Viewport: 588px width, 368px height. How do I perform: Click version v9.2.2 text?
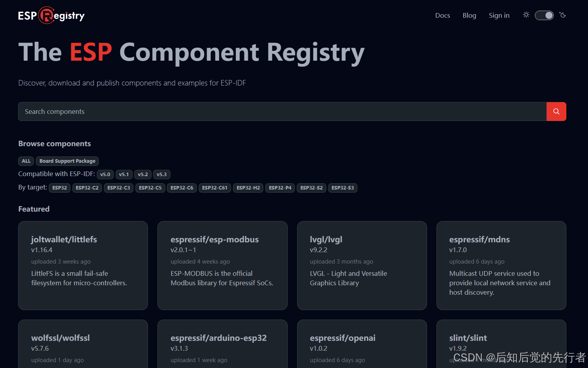pos(318,250)
